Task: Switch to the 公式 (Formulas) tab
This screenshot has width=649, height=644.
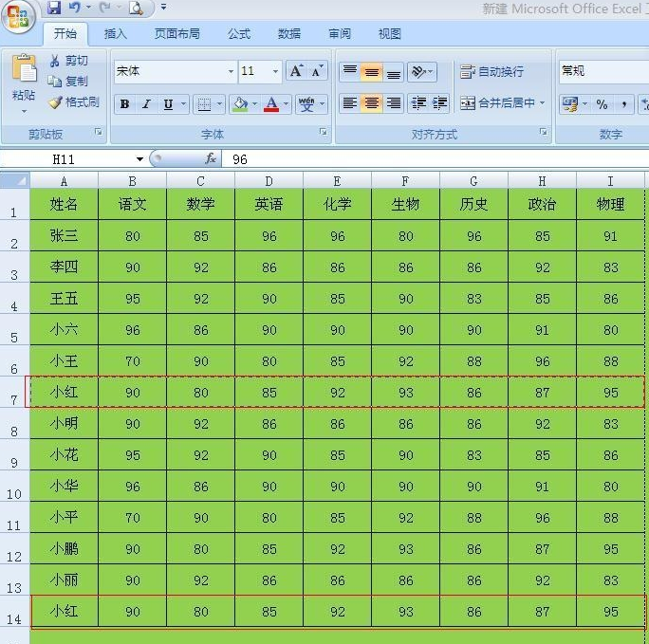Action: pos(239,33)
